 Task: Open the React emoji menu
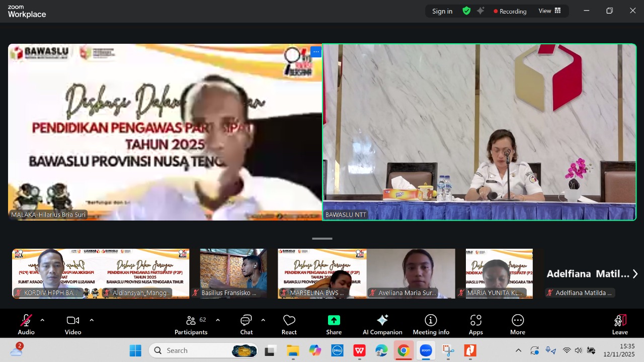[289, 324]
